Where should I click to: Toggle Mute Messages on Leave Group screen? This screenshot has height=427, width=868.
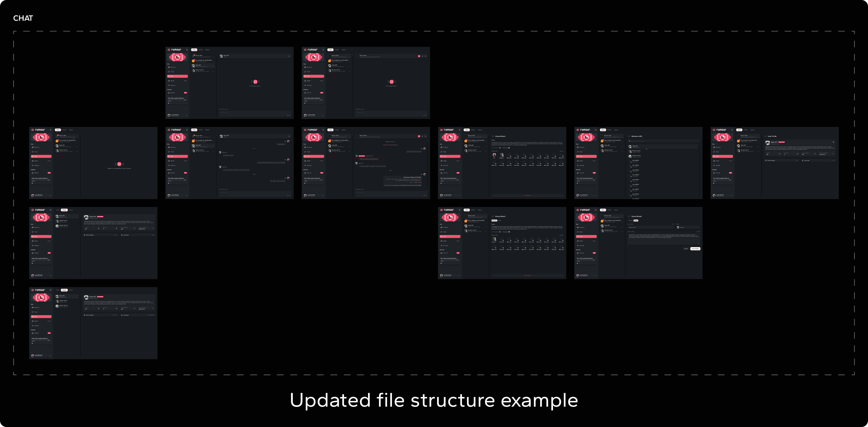pos(500,147)
